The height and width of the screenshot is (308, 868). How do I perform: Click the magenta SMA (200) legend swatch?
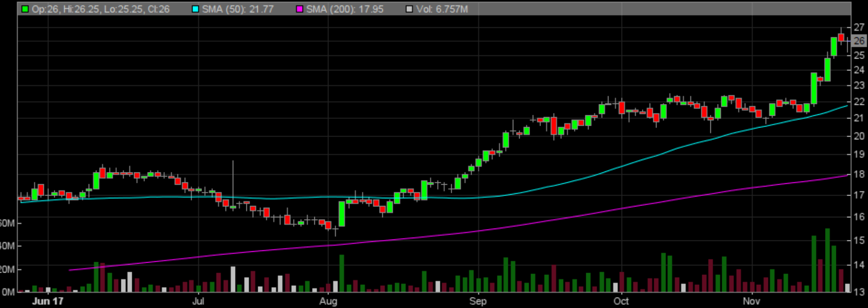[x=300, y=9]
